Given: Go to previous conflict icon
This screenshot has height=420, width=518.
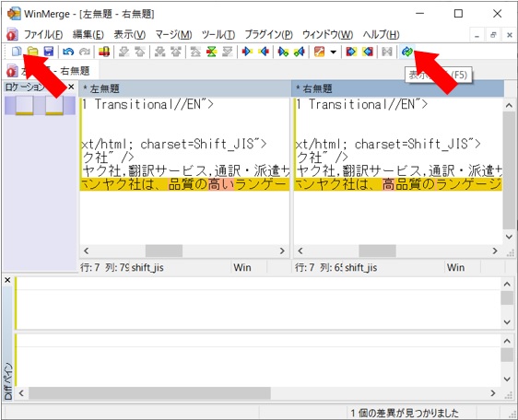Looking at the screenshot, I should tap(176, 52).
